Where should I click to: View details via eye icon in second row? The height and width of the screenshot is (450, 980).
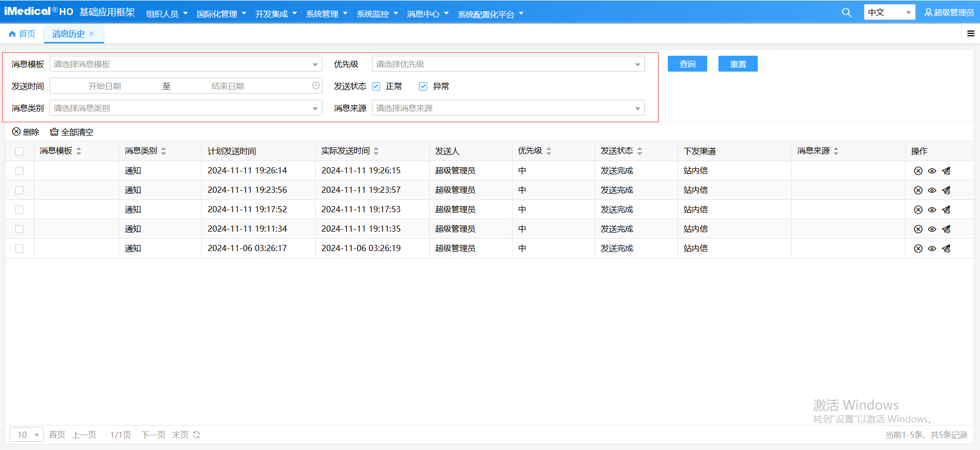coord(932,190)
